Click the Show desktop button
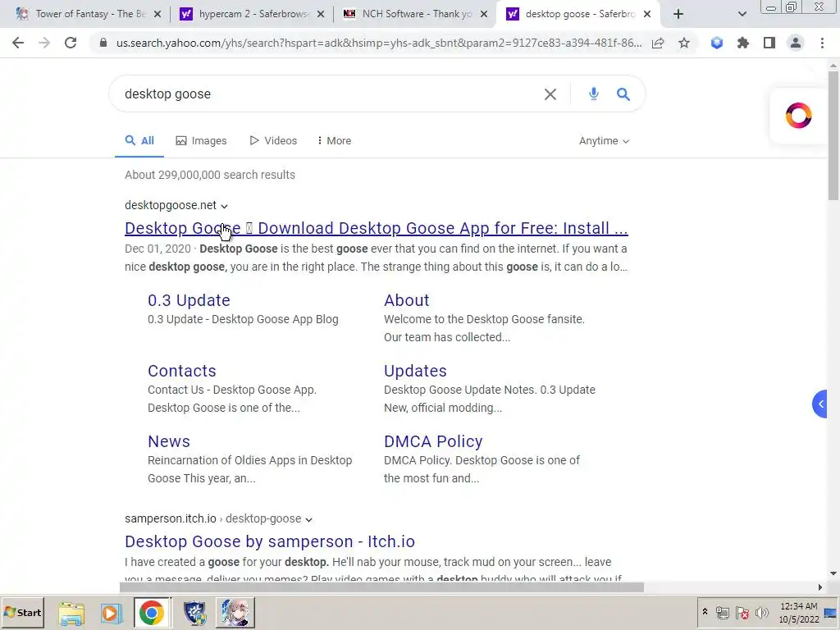The width and height of the screenshot is (840, 630). tap(831, 613)
